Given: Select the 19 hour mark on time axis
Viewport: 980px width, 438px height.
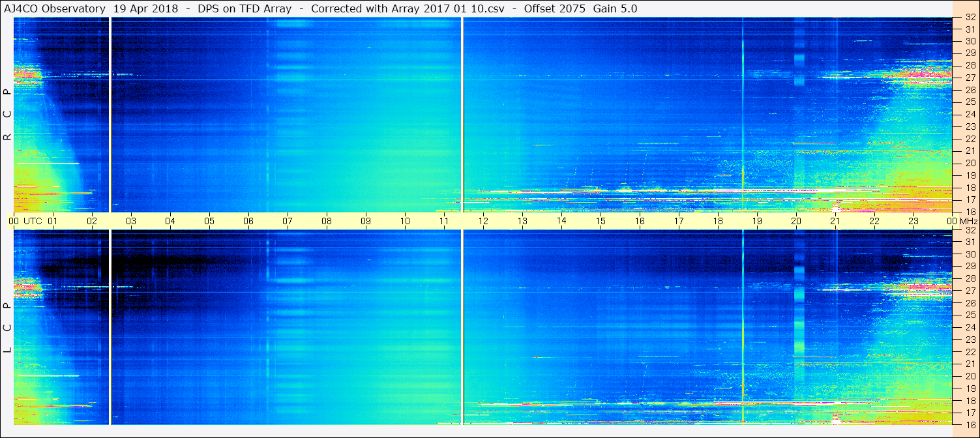Looking at the screenshot, I should (x=757, y=221).
